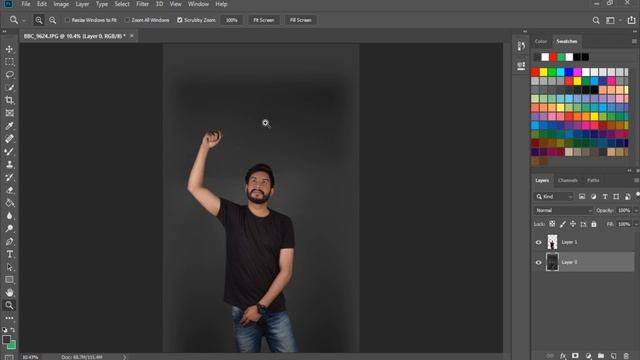This screenshot has height=360, width=640.
Task: Open the File menu
Action: click(26, 4)
